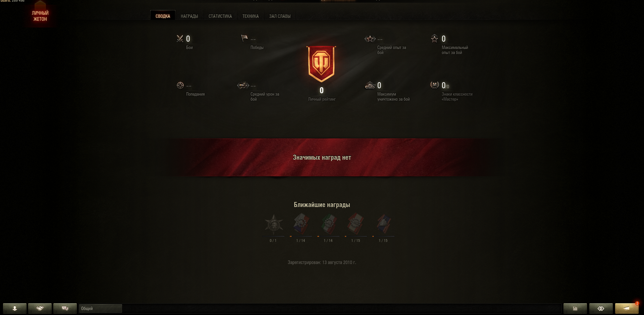
Task: Open the Зал славы tab
Action: coord(280,16)
